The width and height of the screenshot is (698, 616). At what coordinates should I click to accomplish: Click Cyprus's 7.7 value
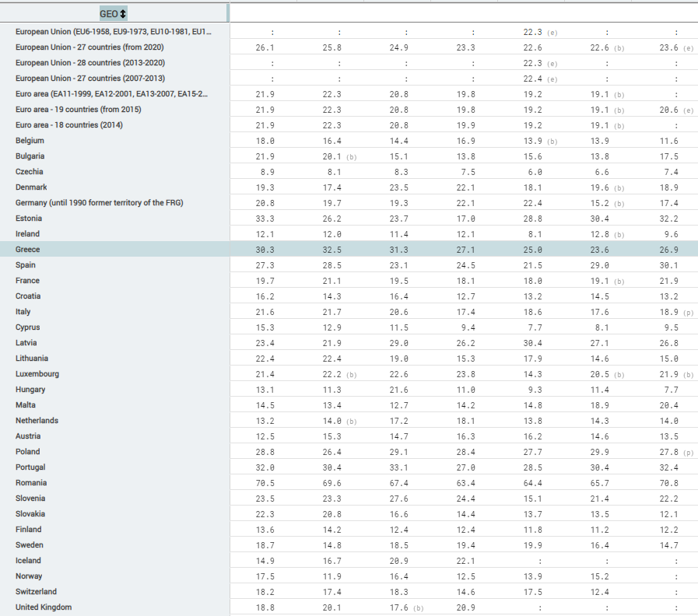pos(535,328)
